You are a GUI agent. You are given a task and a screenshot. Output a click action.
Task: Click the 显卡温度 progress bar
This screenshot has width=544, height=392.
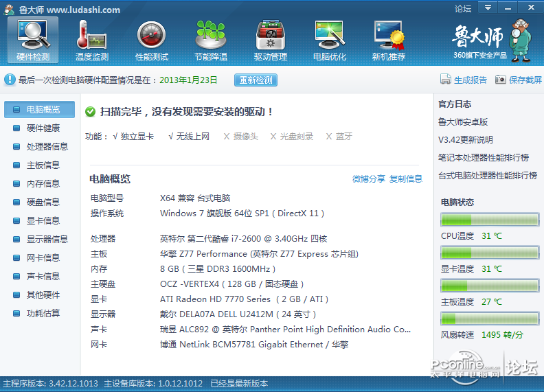point(490,253)
